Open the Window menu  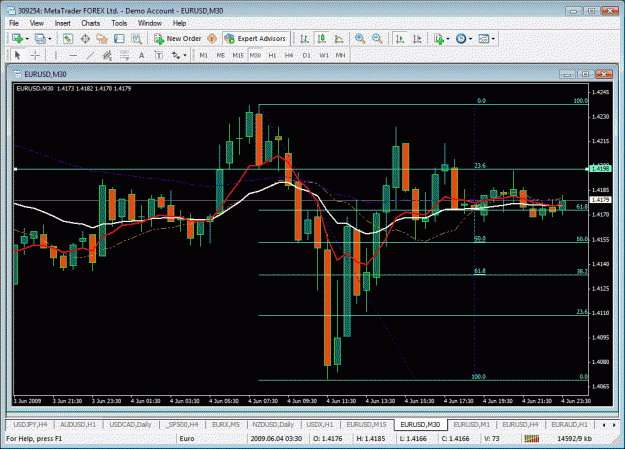tap(150, 23)
